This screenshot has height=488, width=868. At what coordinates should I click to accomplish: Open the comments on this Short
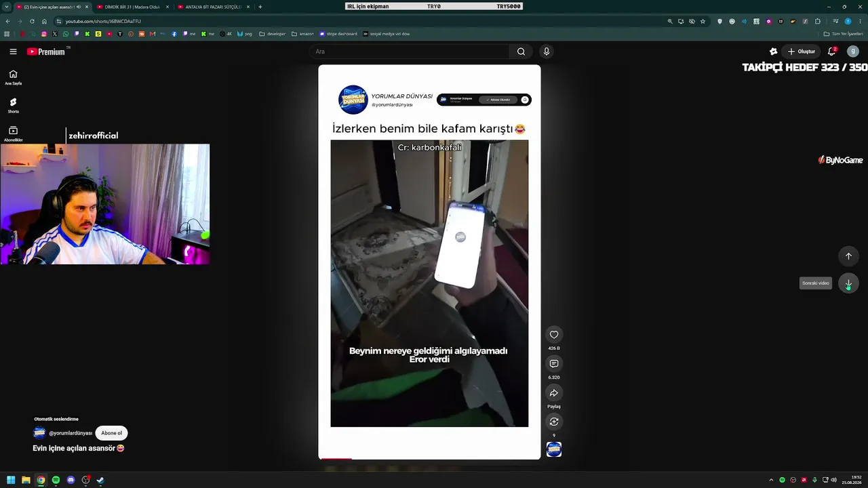(x=554, y=364)
